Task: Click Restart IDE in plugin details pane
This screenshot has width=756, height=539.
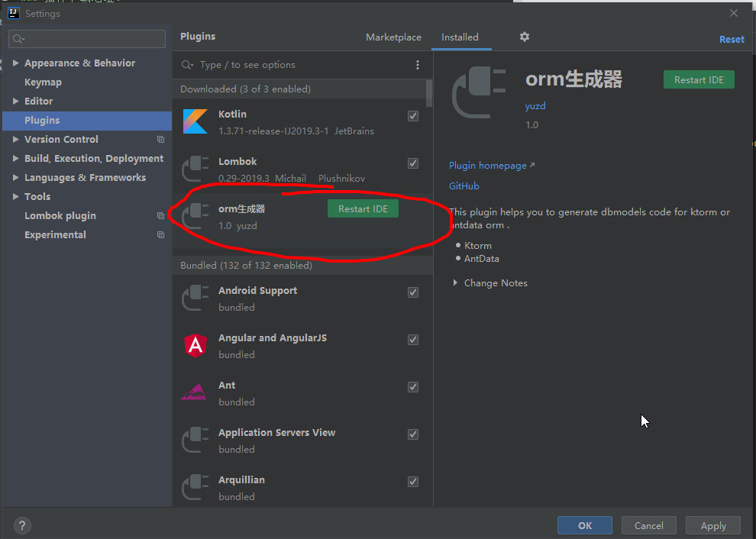Action: click(x=699, y=79)
